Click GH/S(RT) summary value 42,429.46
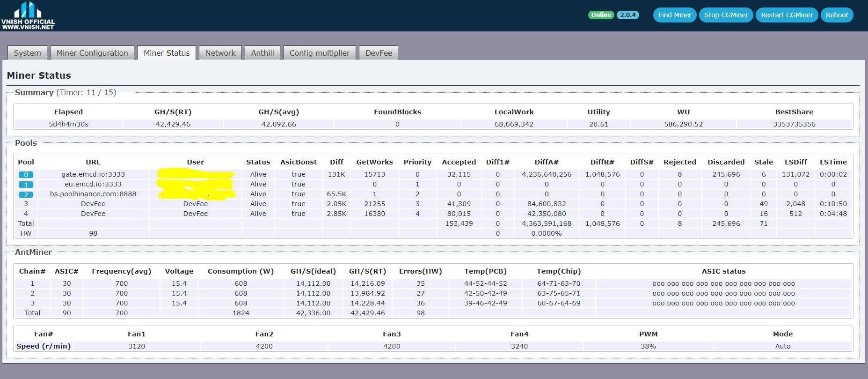This screenshot has width=868, height=379. (x=173, y=124)
